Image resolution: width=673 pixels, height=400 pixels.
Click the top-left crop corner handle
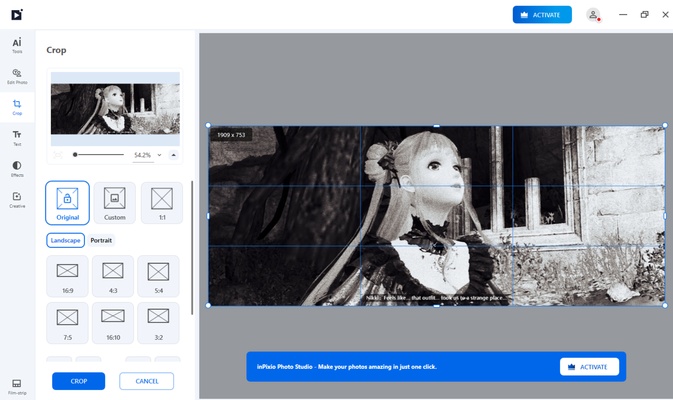click(208, 125)
